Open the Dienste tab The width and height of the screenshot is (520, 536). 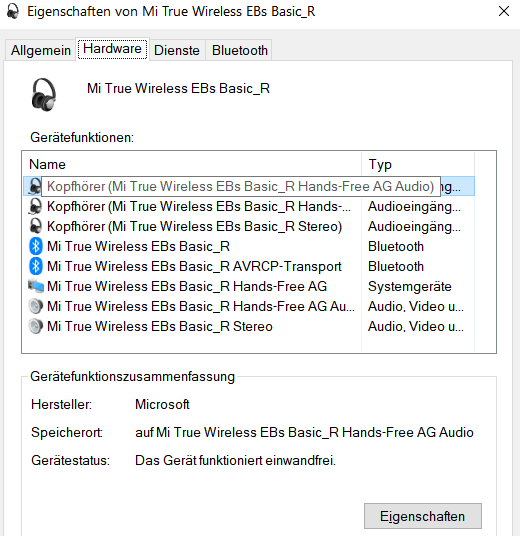pyautogui.click(x=177, y=50)
